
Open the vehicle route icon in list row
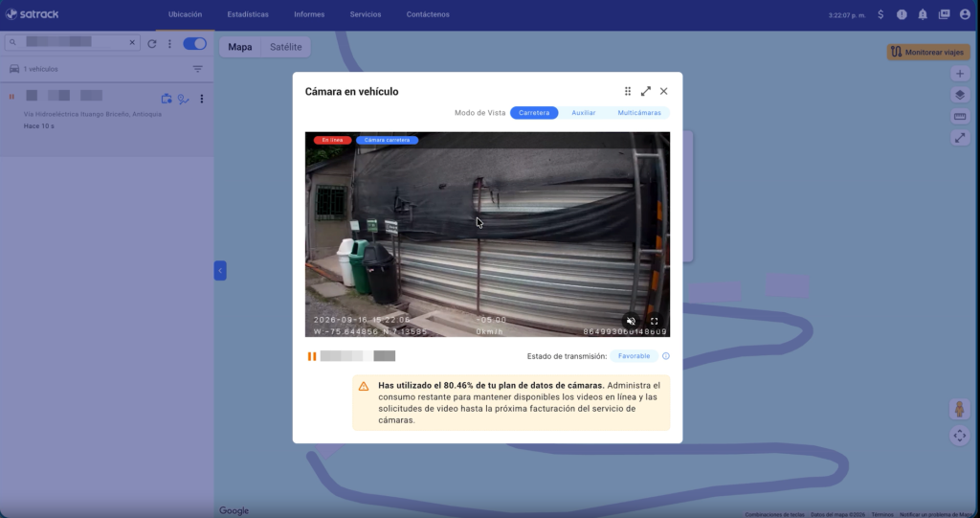183,99
